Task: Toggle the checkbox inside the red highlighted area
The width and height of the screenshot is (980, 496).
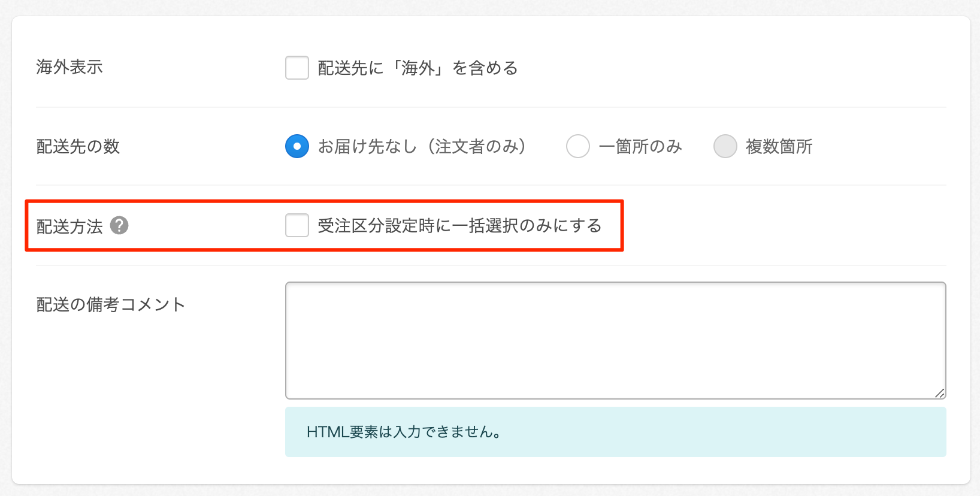Action: coord(297,226)
